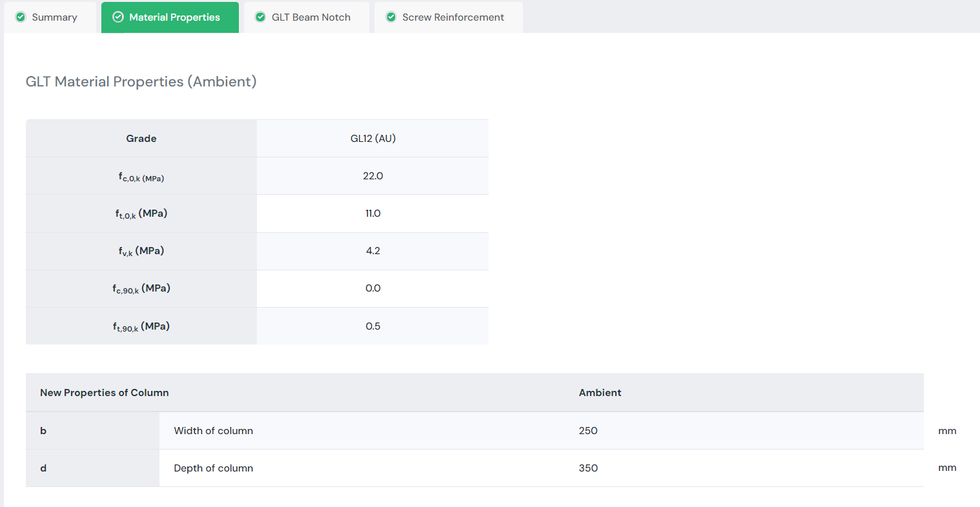
Task: Click the 0.5 value for ft,90,k
Action: coord(373,326)
